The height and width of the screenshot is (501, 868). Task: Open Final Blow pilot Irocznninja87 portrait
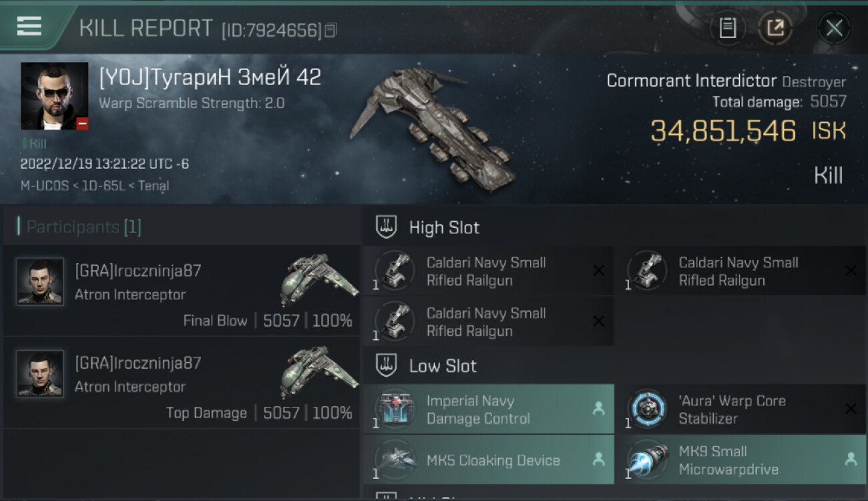coord(40,282)
